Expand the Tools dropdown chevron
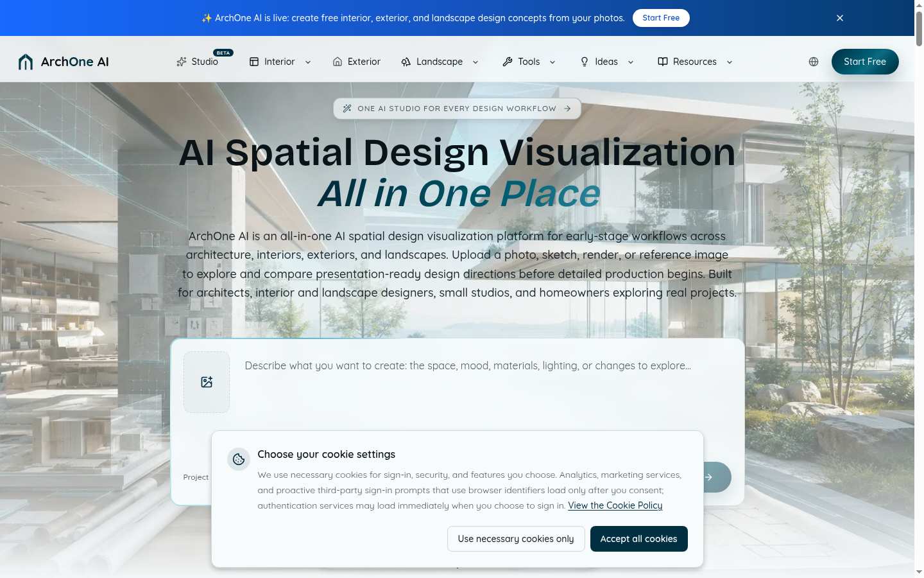Viewport: 924px width, 578px height. click(x=552, y=62)
